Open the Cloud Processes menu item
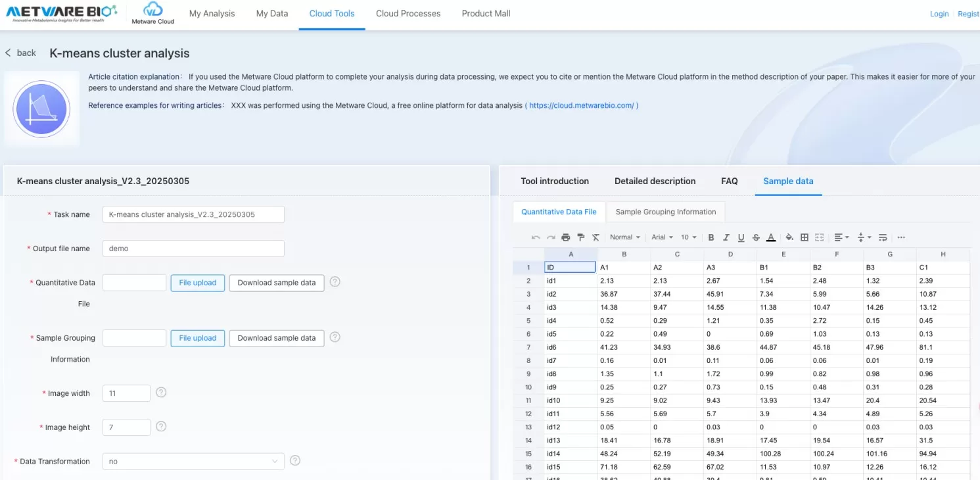Screen dimensions: 980x480 click(408, 13)
